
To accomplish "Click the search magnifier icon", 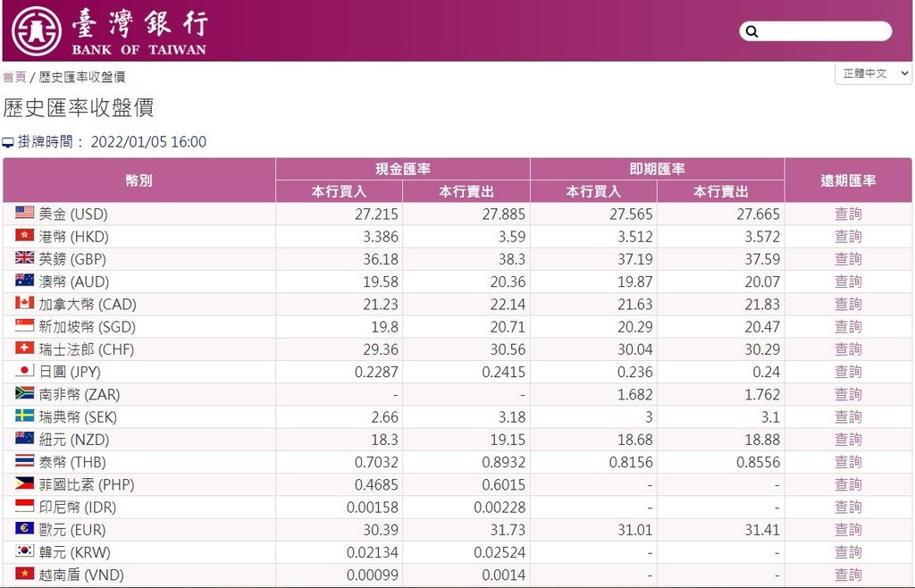I will (x=752, y=31).
